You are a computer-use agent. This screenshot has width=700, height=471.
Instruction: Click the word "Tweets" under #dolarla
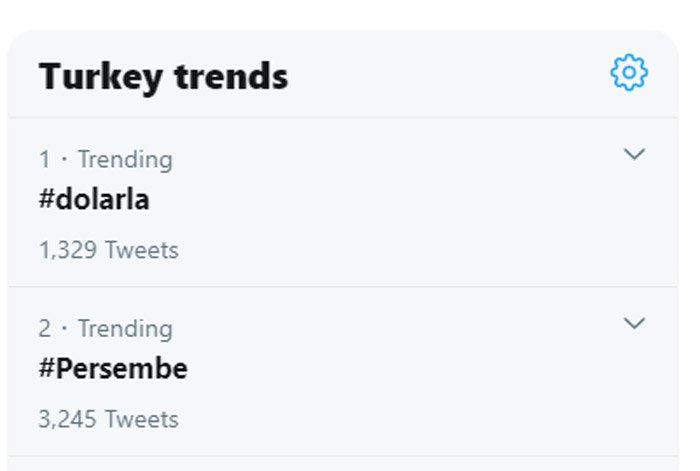pyautogui.click(x=142, y=250)
